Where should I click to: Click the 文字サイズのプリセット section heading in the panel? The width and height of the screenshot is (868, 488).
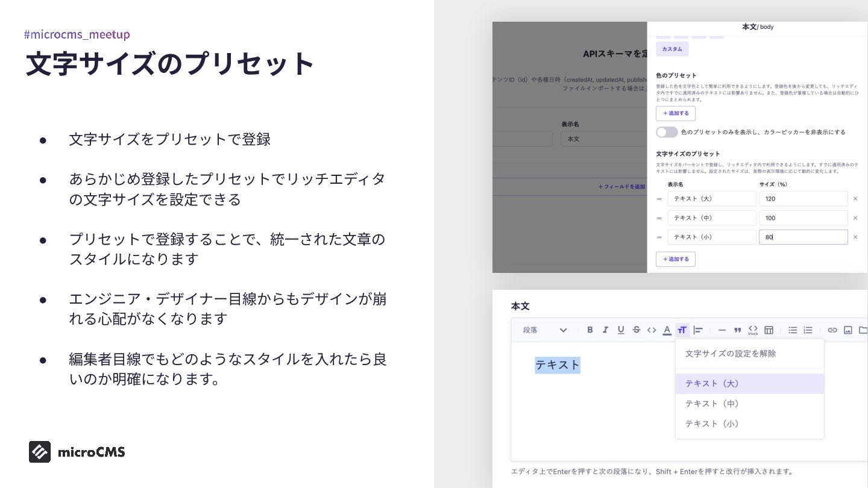(x=688, y=154)
